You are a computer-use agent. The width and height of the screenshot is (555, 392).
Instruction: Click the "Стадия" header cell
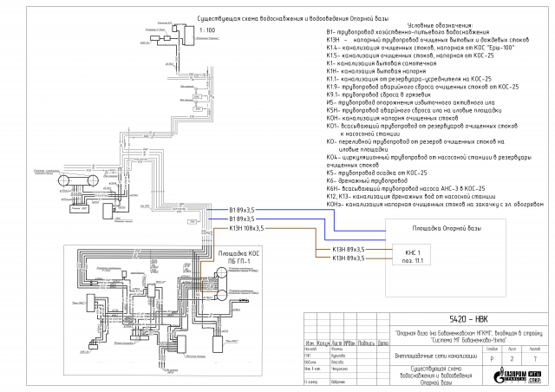(x=492, y=350)
